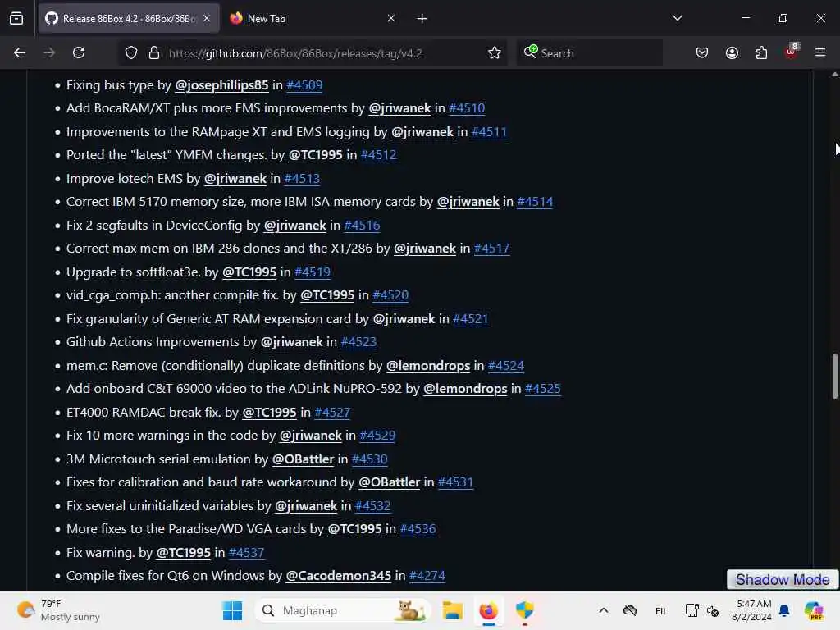Screen dimensions: 840x630
Task: Click the URL address bar
Action: [314, 53]
